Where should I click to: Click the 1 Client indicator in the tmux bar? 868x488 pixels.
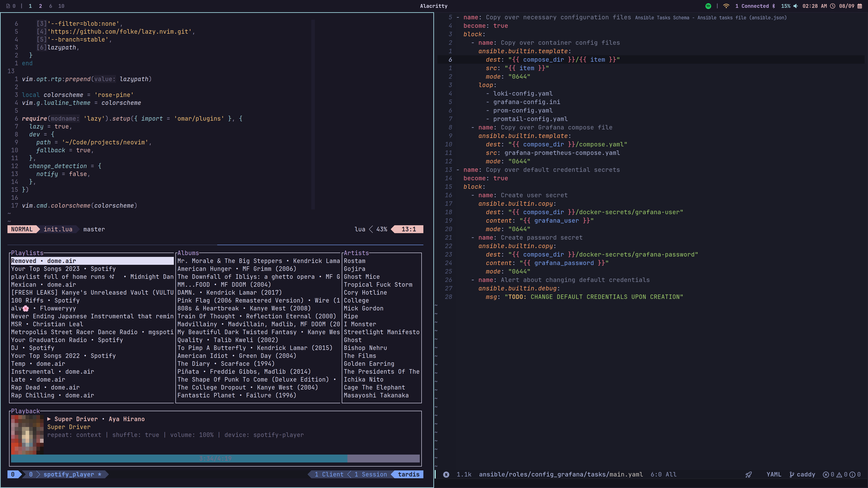click(x=329, y=474)
